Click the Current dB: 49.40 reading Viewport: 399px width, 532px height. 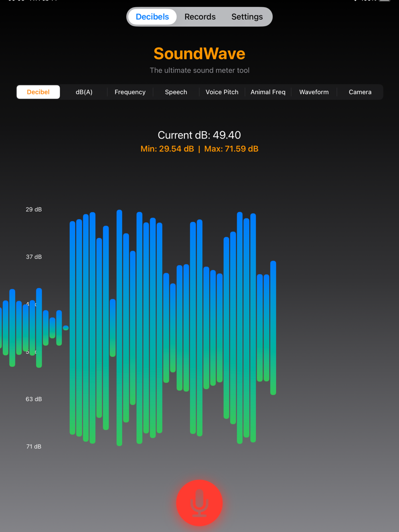click(x=199, y=135)
